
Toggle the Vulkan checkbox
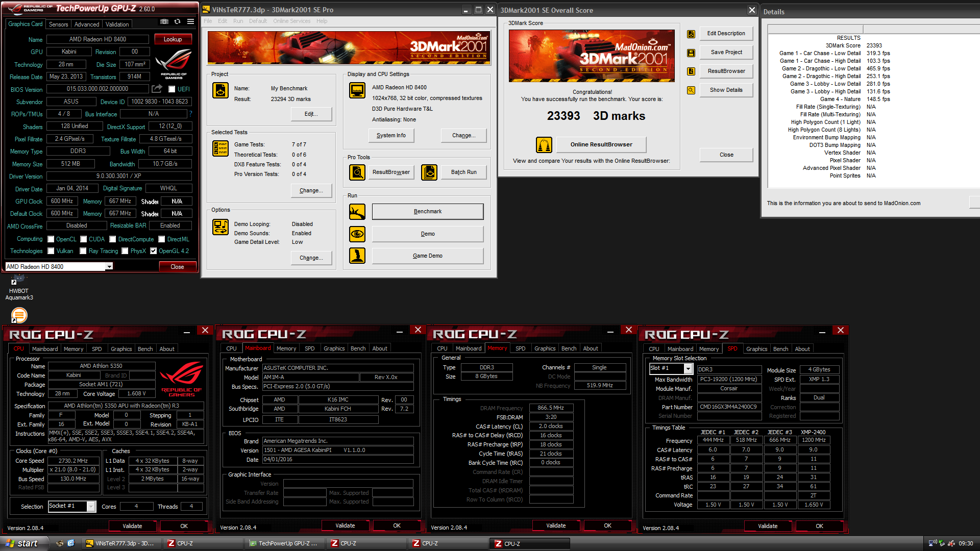(x=51, y=251)
